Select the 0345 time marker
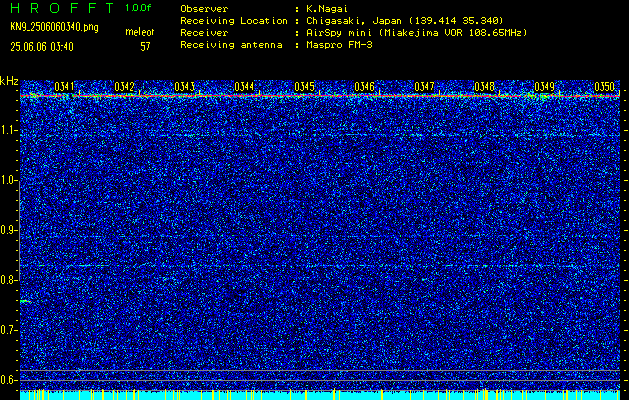Screen dimensions: 629x400 (304, 86)
